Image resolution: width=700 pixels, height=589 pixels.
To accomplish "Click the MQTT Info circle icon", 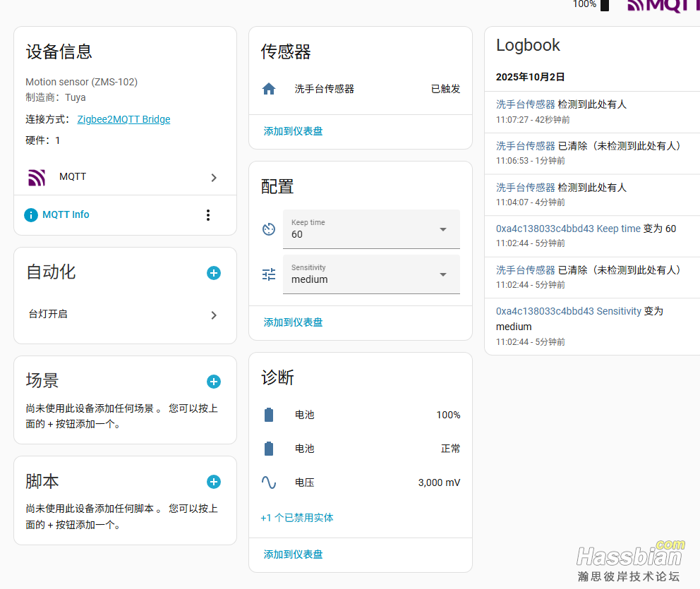I will pyautogui.click(x=31, y=215).
